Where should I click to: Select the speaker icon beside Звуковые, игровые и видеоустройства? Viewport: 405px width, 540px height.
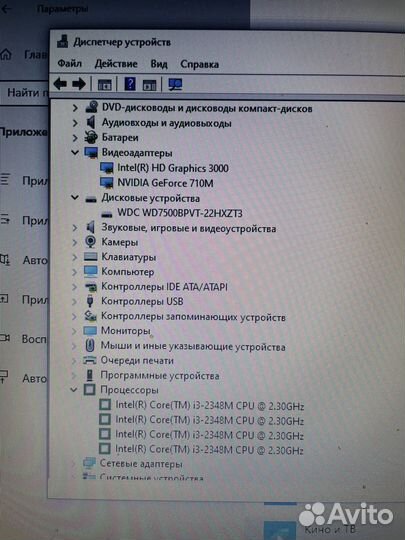tap(90, 227)
